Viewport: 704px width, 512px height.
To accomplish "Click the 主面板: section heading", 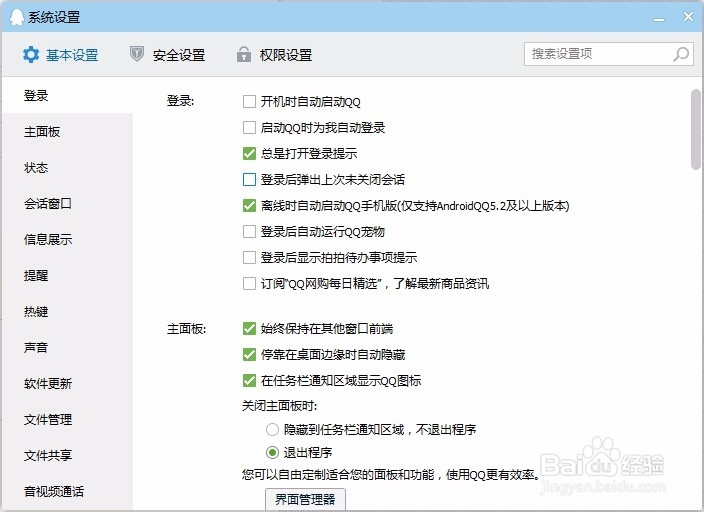I will tap(186, 329).
